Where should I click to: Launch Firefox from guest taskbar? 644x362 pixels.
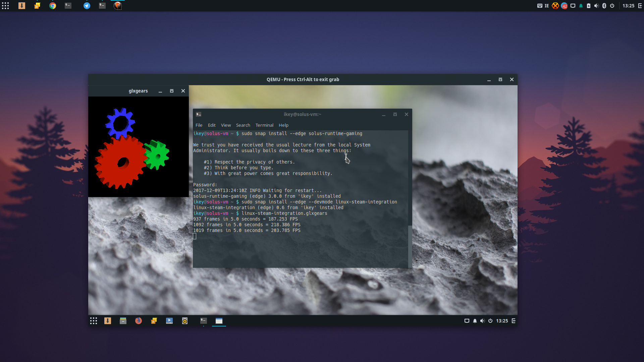[x=139, y=321]
